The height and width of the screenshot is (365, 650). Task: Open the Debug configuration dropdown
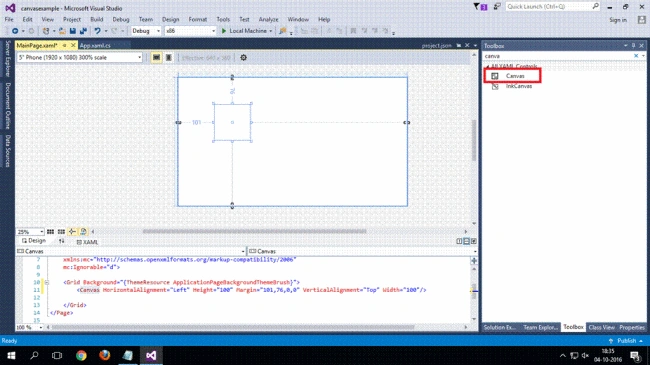(146, 31)
